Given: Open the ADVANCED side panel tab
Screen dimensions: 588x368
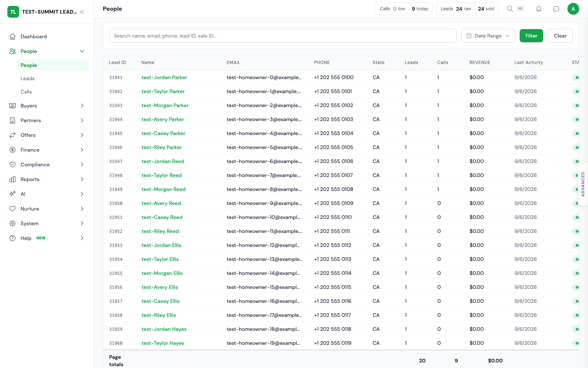Looking at the screenshot, I should coord(583,184).
